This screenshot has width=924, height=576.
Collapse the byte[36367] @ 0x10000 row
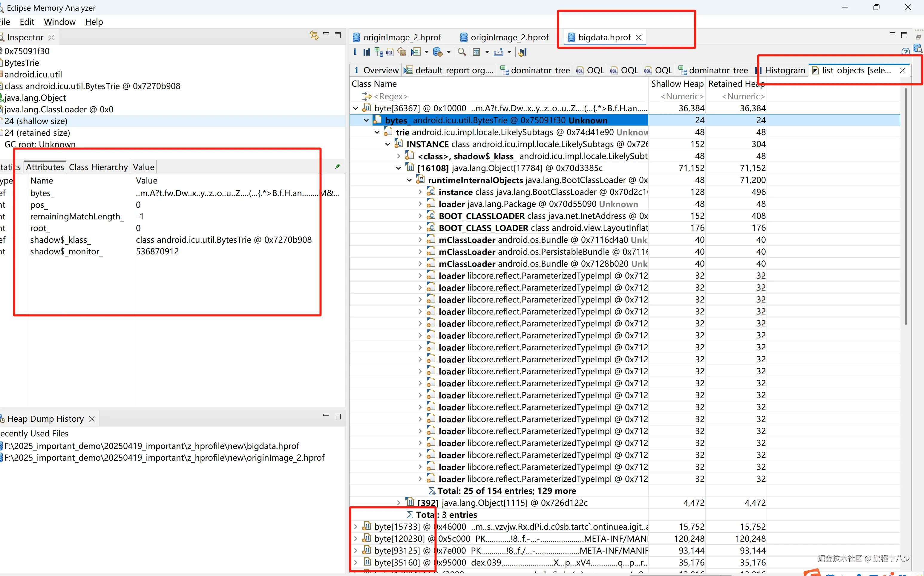(355, 109)
